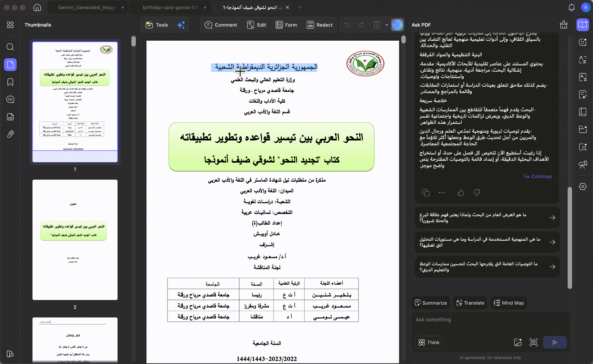Click the Ask something input field
Viewport: 593px width, 364px height.
[490, 319]
